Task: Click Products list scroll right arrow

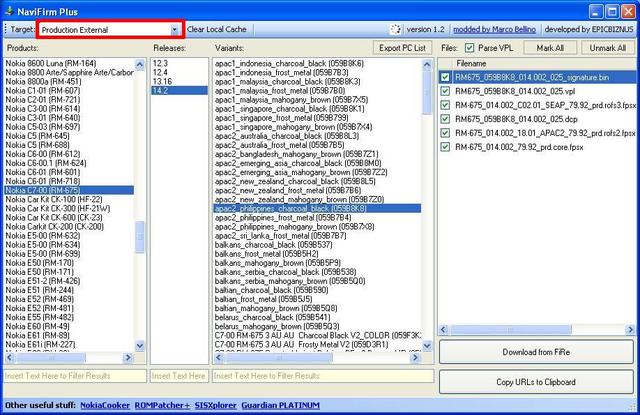Action: 128,358
